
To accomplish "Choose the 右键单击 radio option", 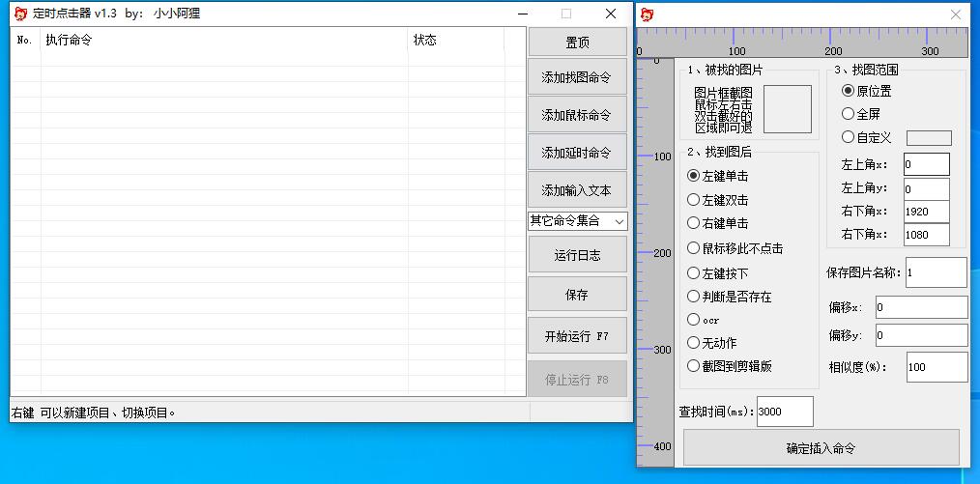I will click(693, 223).
